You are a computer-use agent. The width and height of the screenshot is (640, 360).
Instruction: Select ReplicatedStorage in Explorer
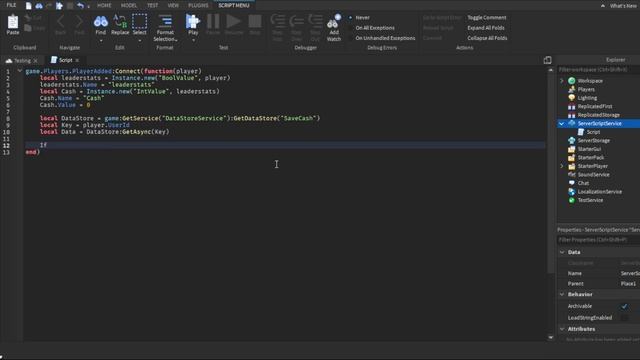coord(598,115)
